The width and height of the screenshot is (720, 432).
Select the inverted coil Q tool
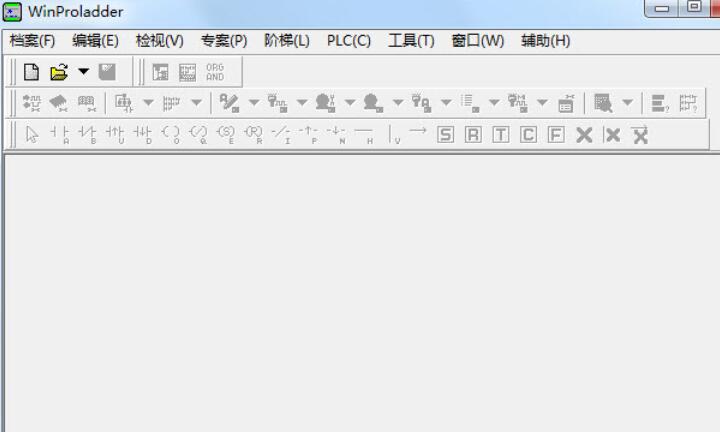click(x=198, y=135)
